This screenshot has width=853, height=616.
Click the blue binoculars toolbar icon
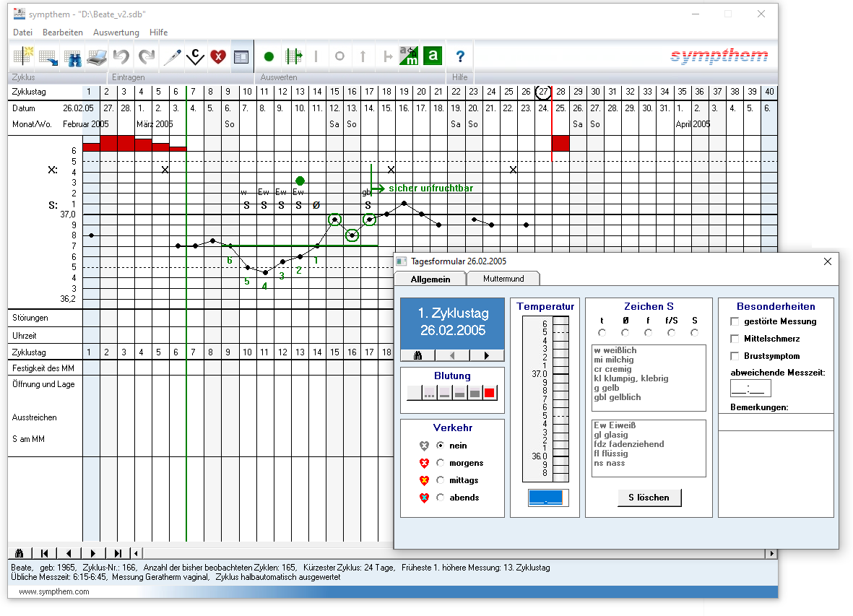(73, 56)
